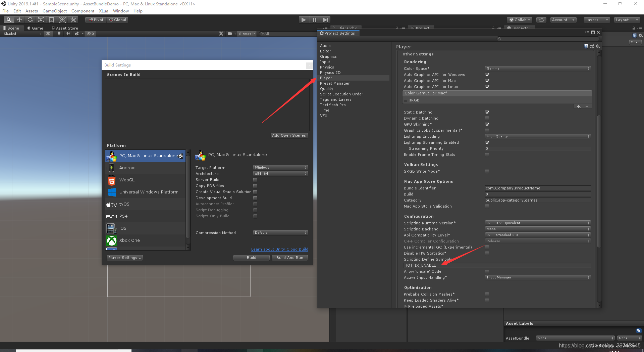Image resolution: width=644 pixels, height=352 pixels.
Task: Open Active Input Handling dropdown
Action: tap(538, 277)
